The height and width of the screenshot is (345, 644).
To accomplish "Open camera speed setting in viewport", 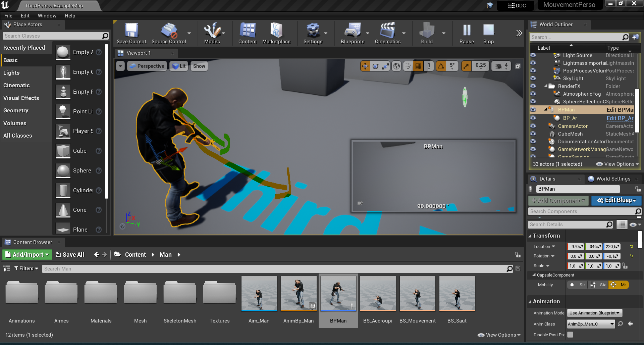I will (501, 66).
